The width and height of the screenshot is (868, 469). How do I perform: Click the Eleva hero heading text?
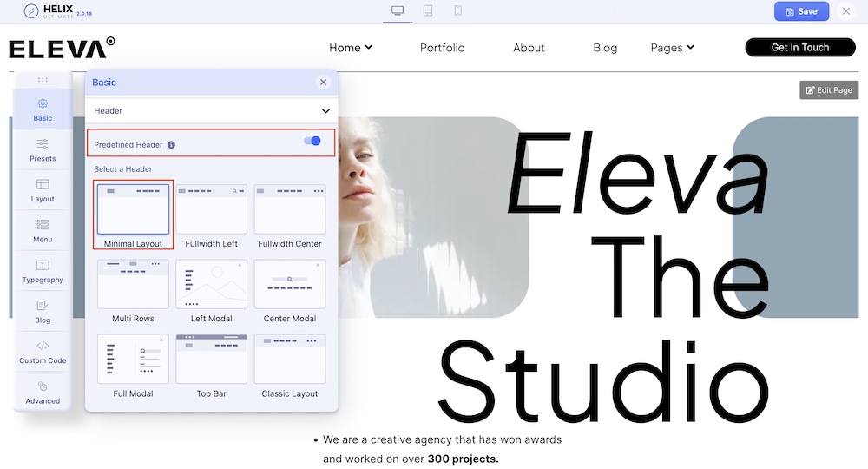638,173
